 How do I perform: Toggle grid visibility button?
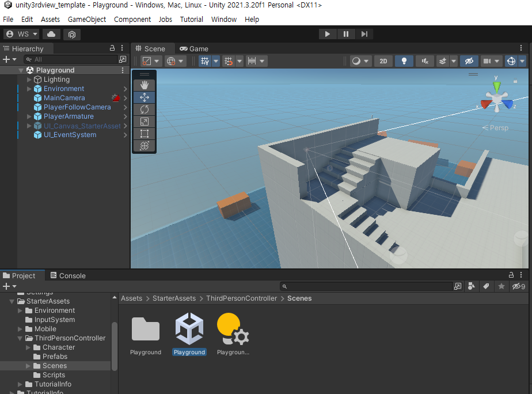pos(204,61)
